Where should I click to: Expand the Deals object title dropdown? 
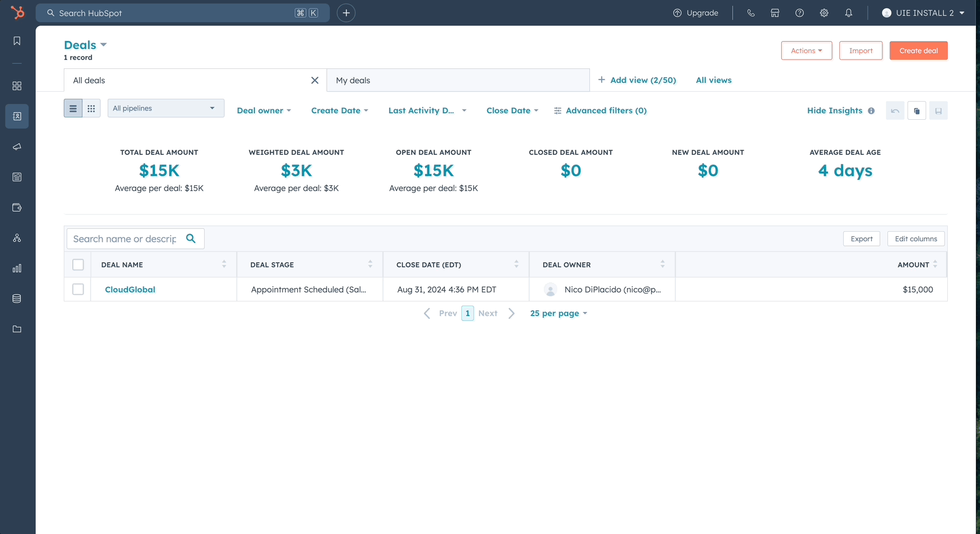tap(85, 45)
